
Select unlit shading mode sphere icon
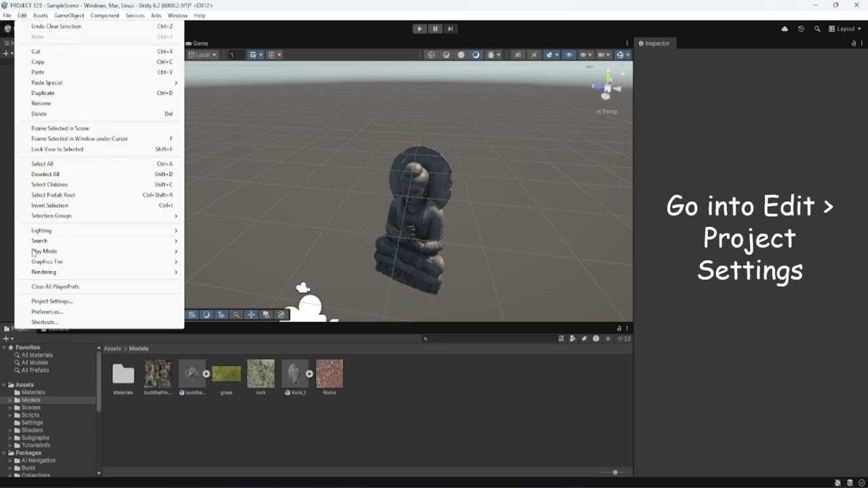tap(461, 55)
